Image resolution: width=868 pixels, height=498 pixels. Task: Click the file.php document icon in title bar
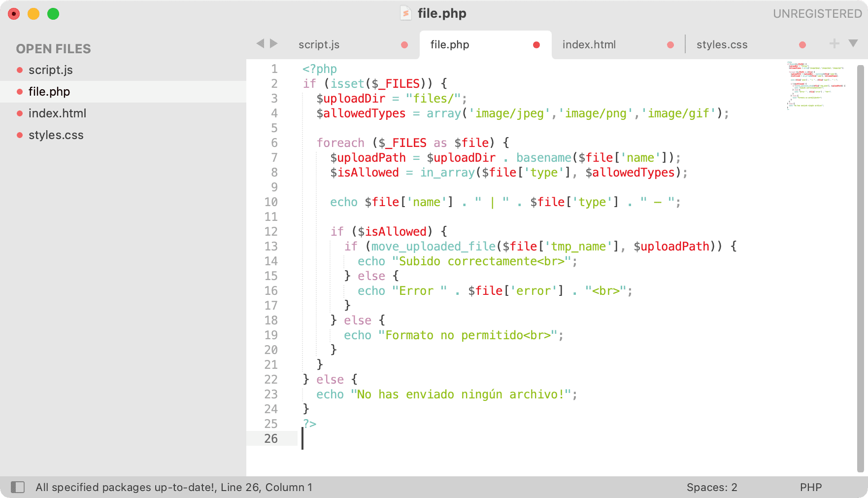(405, 13)
